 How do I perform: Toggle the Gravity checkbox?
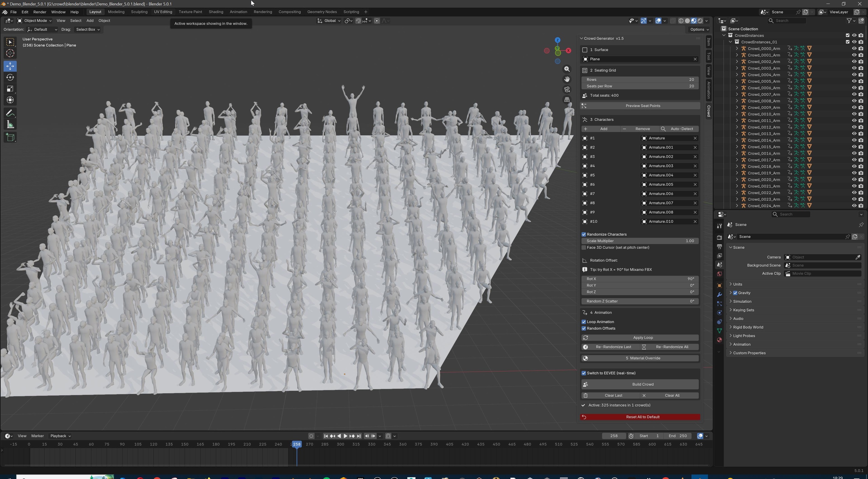tap(735, 293)
